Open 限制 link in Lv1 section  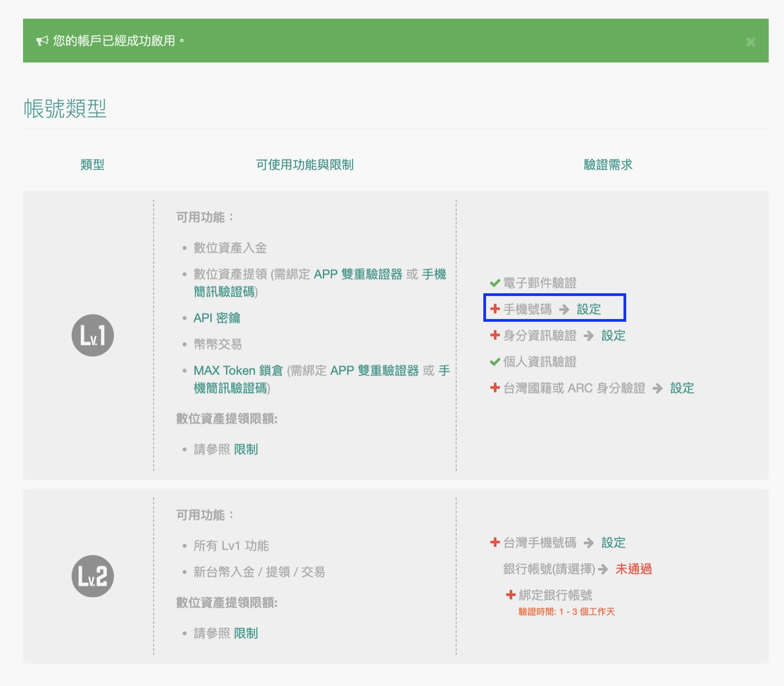pos(246,449)
